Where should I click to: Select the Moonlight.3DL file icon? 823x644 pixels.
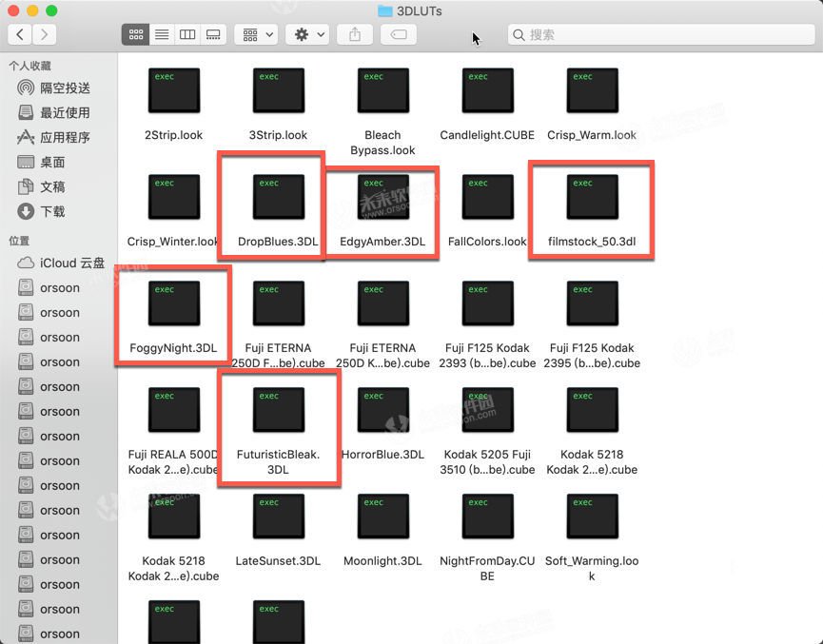coord(383,517)
